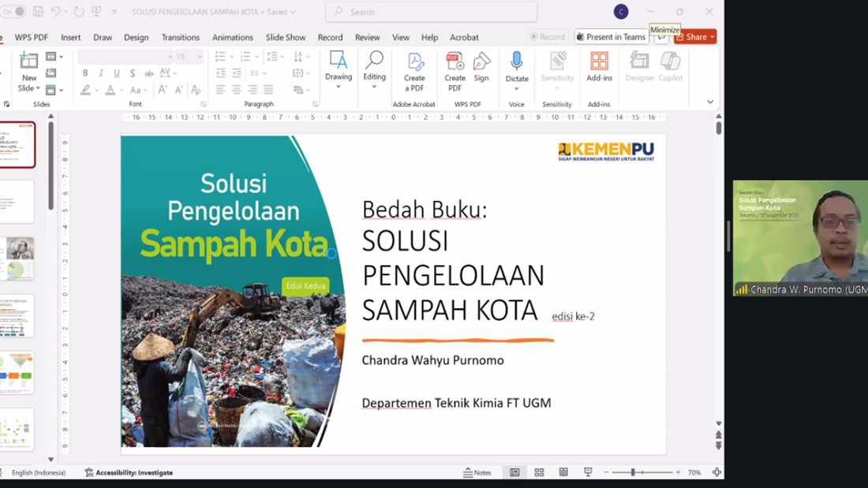This screenshot has width=868, height=488.
Task: Open the Animations tab
Action: coord(233,37)
